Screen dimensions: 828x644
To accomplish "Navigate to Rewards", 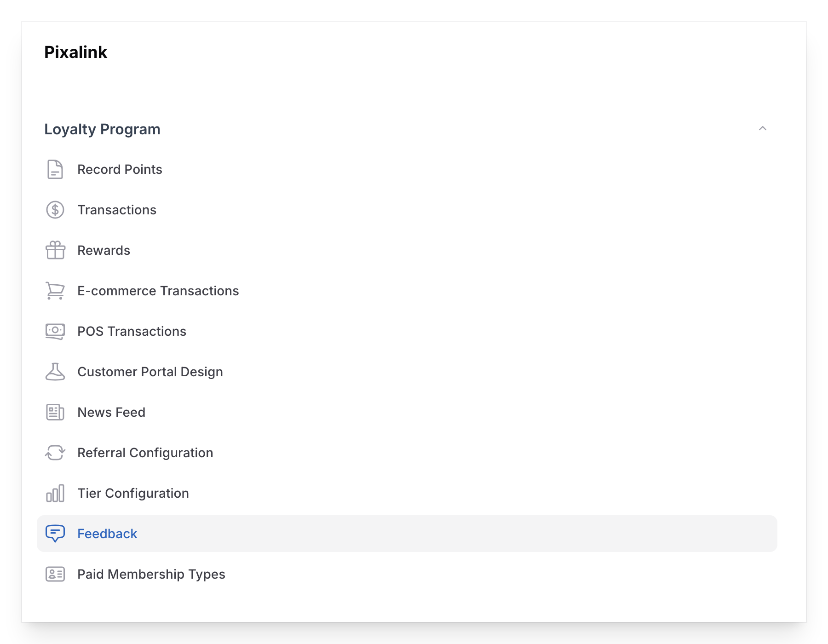I will (x=103, y=250).
